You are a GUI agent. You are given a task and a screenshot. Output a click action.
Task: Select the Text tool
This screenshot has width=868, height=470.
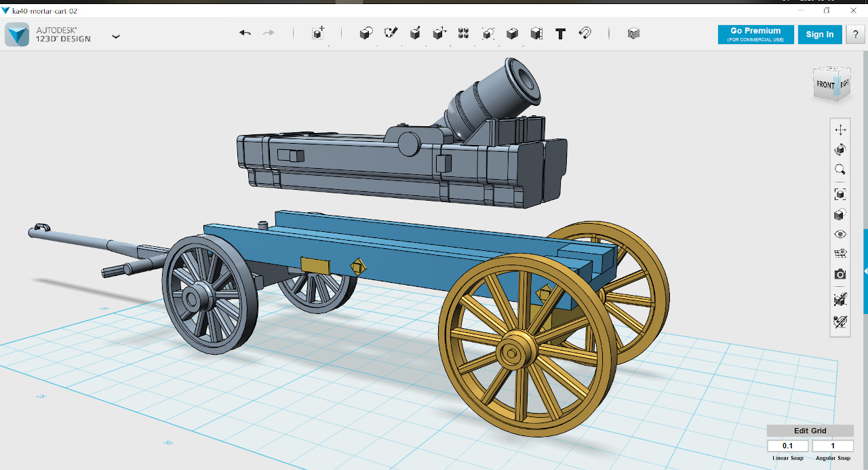pyautogui.click(x=560, y=33)
